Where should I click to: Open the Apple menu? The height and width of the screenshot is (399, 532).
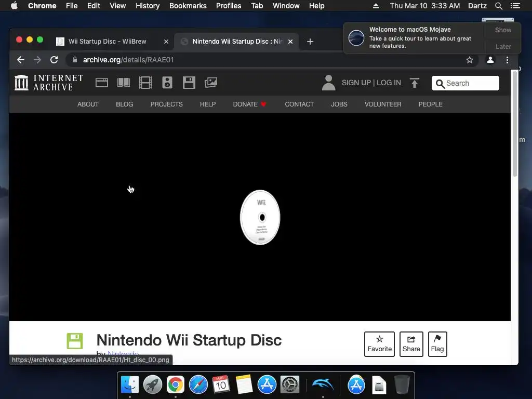(x=14, y=6)
